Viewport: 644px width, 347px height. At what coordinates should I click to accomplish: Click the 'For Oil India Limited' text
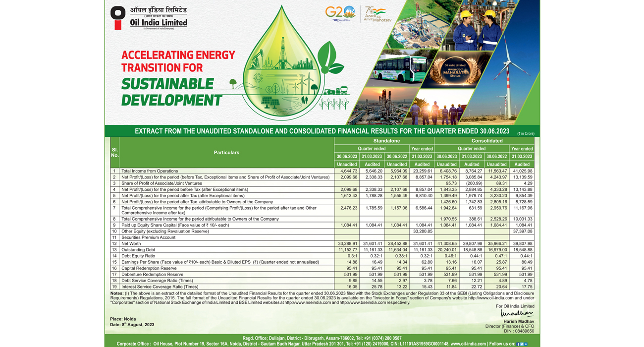point(515,306)
